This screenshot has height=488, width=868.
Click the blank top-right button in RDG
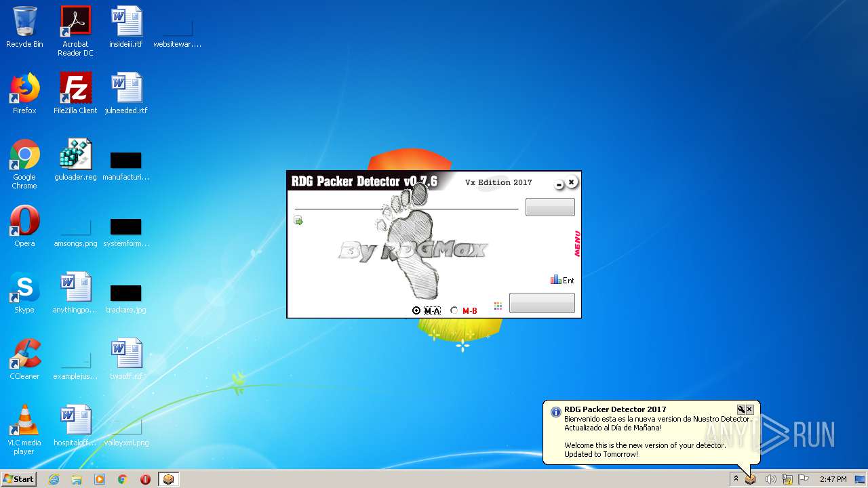coord(550,207)
